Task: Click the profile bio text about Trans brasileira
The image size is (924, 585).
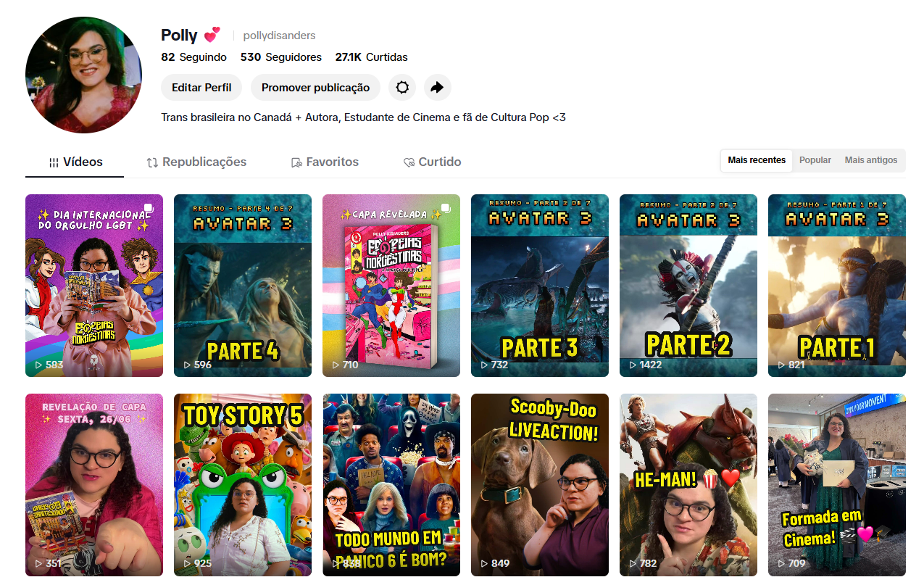Action: click(363, 117)
